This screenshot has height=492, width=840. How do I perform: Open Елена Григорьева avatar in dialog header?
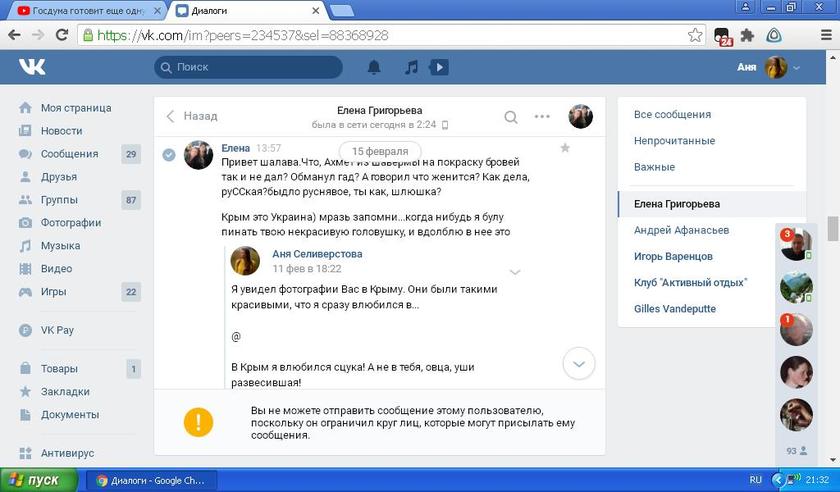[580, 116]
